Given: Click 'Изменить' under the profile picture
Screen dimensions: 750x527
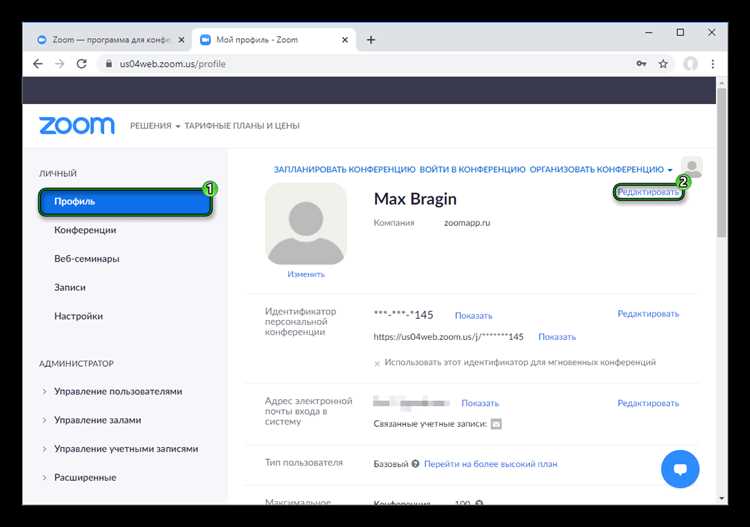Looking at the screenshot, I should click(306, 274).
